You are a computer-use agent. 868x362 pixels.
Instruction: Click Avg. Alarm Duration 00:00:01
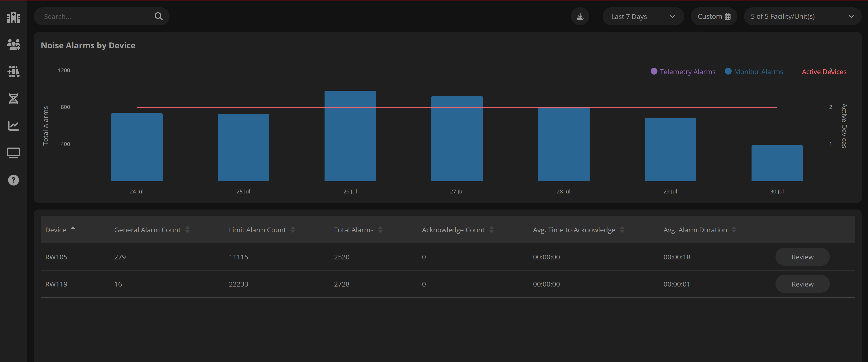(677, 284)
